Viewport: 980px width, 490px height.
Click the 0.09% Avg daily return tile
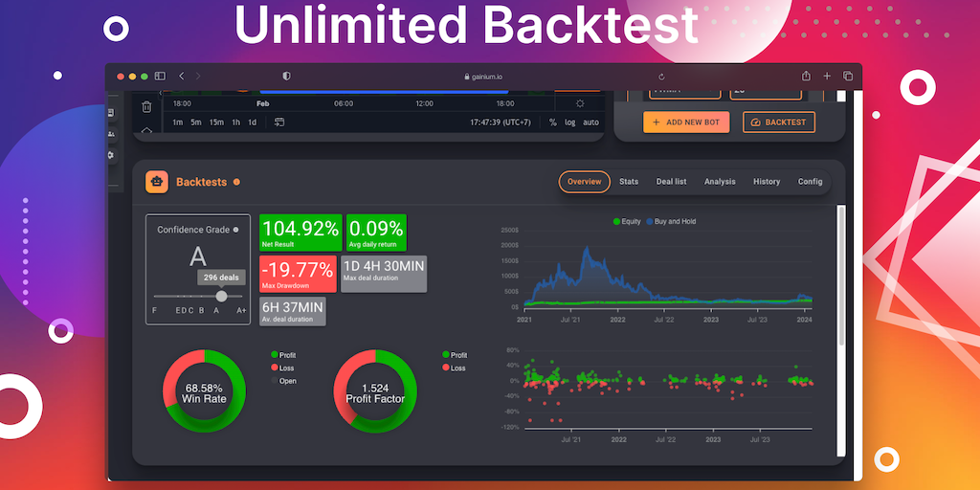(376, 233)
